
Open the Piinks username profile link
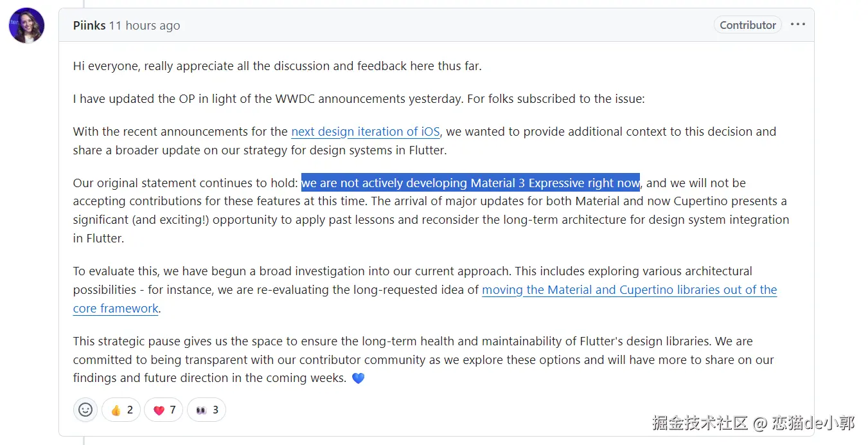[89, 26]
